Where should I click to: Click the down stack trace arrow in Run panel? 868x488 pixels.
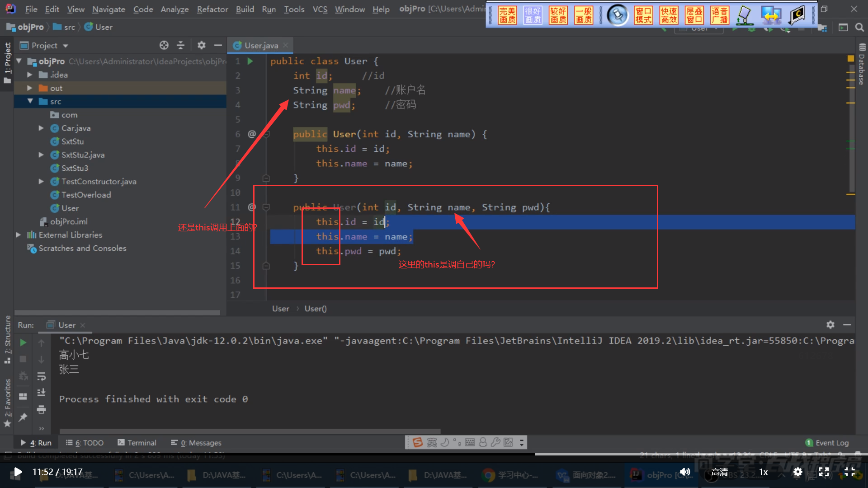[41, 360]
